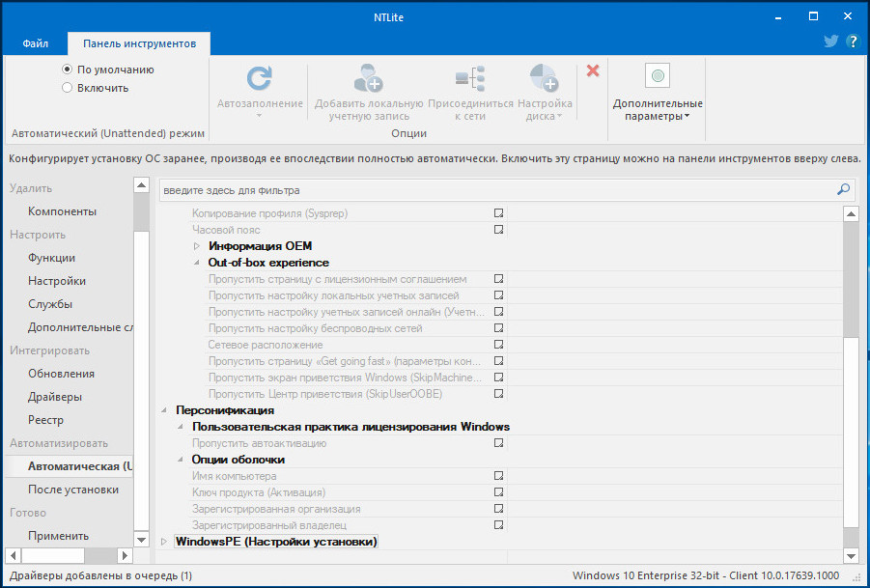The height and width of the screenshot is (588, 870).
Task: Go to Реестр in sidebar
Action: coord(46,420)
